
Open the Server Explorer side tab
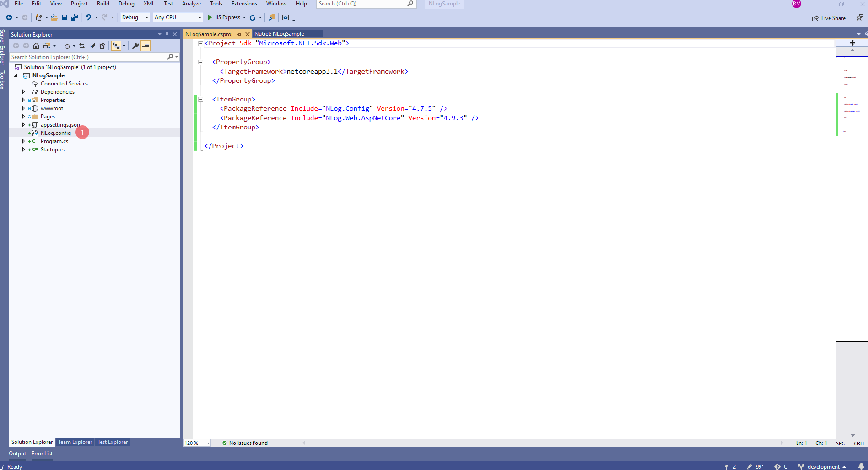[3, 48]
